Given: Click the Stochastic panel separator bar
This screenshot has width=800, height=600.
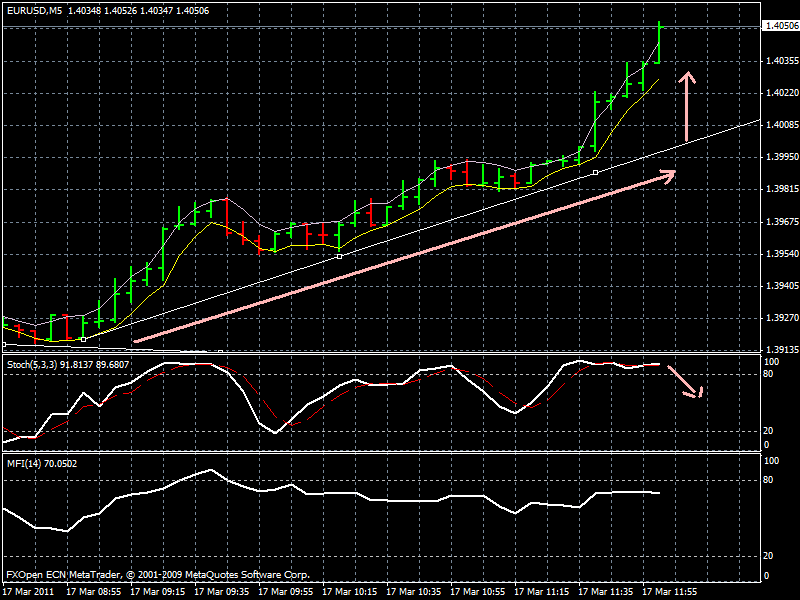Looking at the screenshot, I should (x=400, y=349).
